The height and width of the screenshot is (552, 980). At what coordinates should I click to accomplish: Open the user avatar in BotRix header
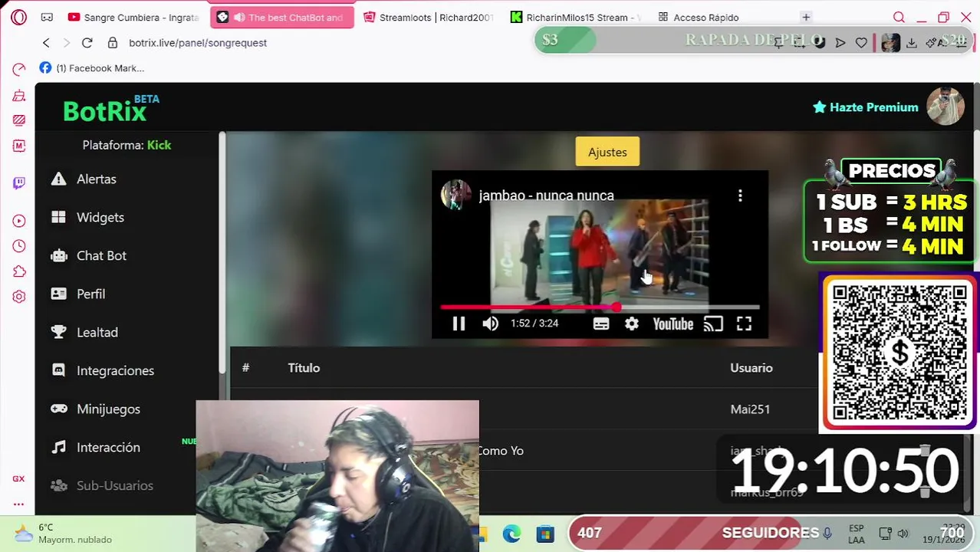945,107
